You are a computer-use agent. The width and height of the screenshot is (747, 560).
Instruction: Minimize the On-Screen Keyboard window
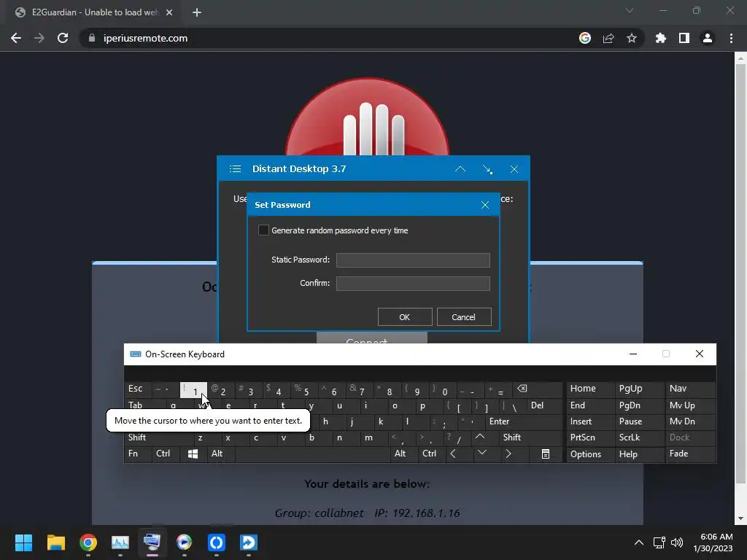pos(633,354)
